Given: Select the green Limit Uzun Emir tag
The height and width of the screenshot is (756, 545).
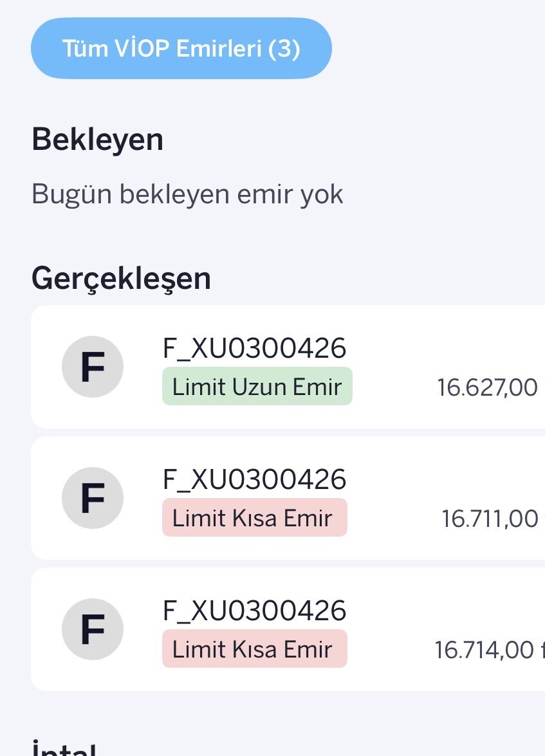Looking at the screenshot, I should coord(257,387).
